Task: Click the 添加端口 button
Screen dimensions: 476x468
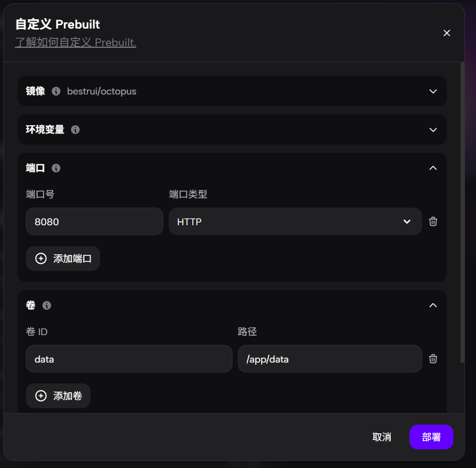Action: coord(63,258)
